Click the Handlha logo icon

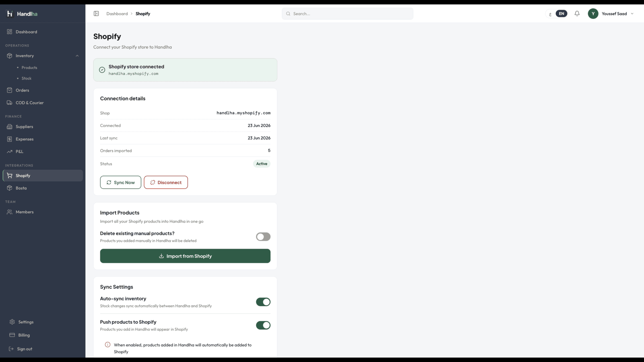coord(10,14)
